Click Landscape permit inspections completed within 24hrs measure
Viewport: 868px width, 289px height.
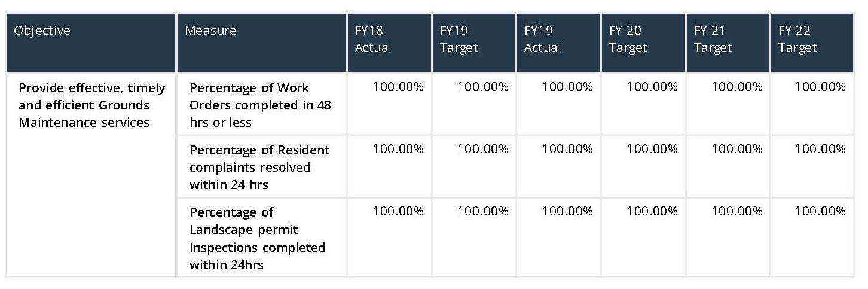click(x=257, y=238)
